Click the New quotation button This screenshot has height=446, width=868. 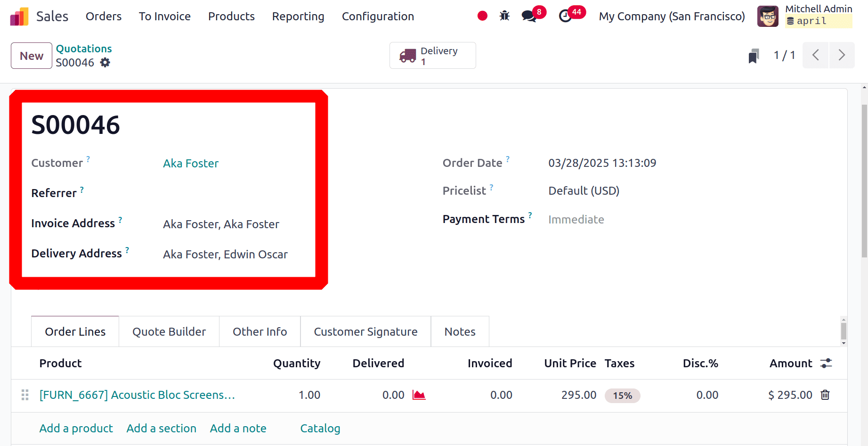[31, 55]
